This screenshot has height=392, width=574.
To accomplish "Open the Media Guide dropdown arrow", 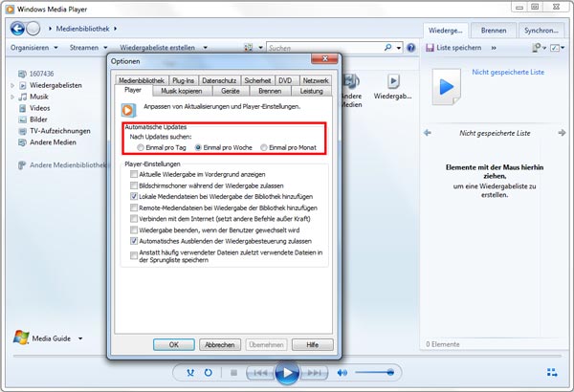I will tap(80, 338).
